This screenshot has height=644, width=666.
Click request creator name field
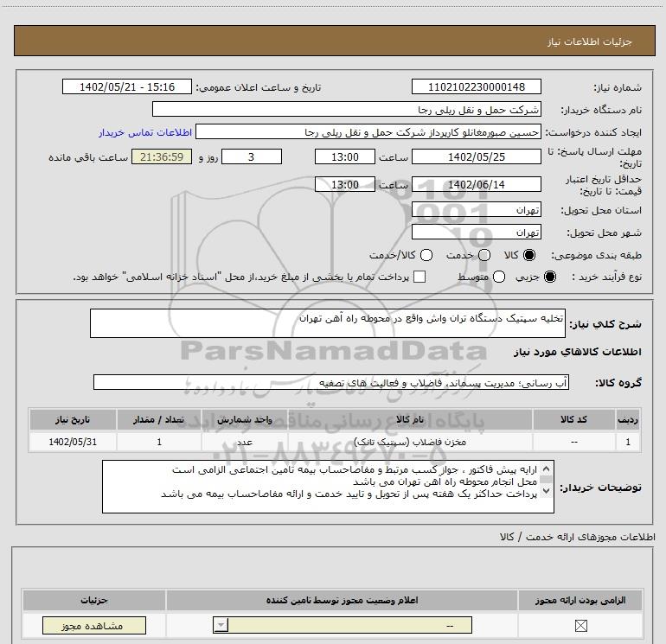pos(368,131)
